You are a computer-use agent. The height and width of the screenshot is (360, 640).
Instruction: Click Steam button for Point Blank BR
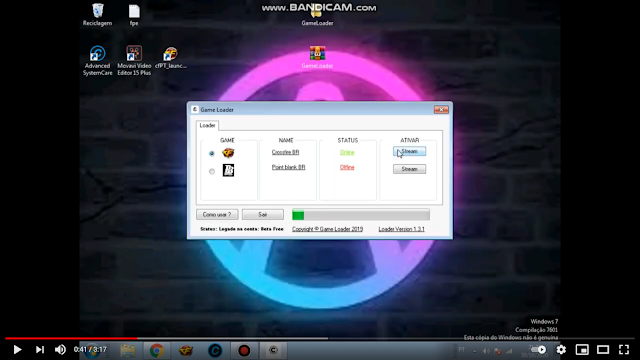409,169
